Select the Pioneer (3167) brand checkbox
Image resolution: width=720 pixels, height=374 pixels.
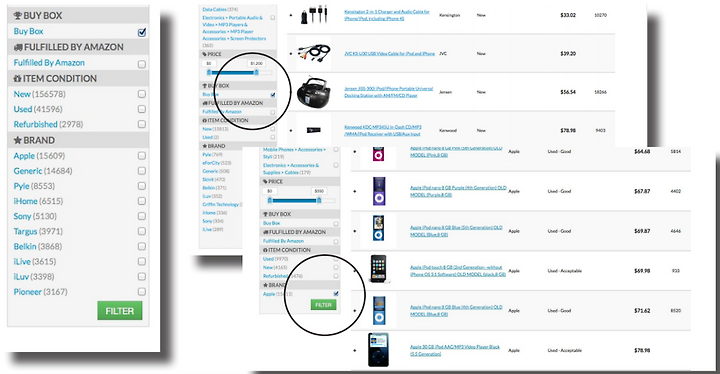coord(142,292)
